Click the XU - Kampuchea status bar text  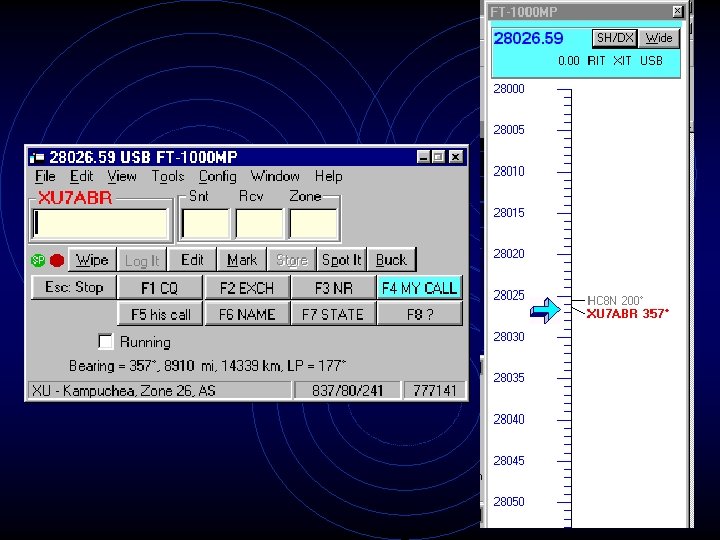pos(159,390)
